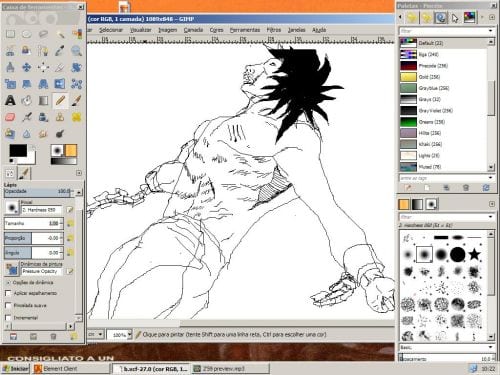500x375 pixels.
Task: Select the Paintbrush tool
Action: pos(77,100)
